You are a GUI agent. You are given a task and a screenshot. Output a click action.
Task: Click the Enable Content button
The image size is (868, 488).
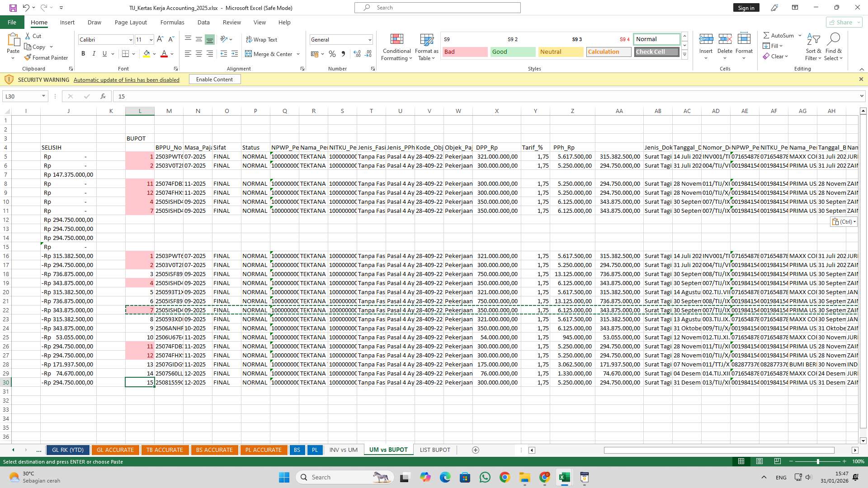pyautogui.click(x=215, y=79)
